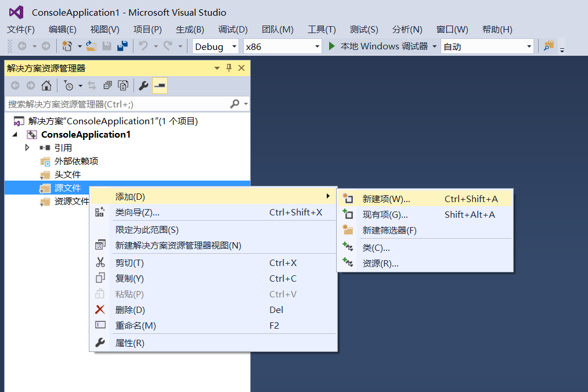Select the Sync with Active Document icon
The height and width of the screenshot is (392, 588).
click(x=92, y=85)
